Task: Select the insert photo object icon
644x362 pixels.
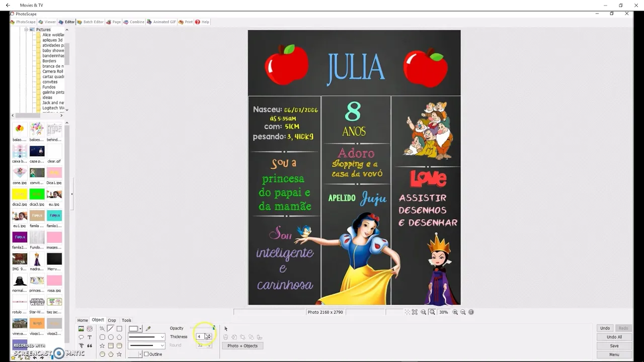Action: point(81,328)
